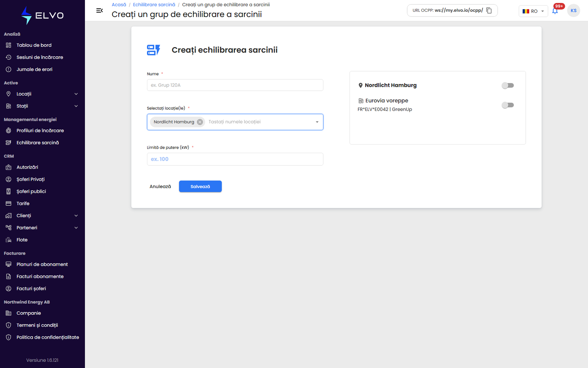Click the Profiluri de încărcare icon
The image size is (588, 368).
(8, 131)
